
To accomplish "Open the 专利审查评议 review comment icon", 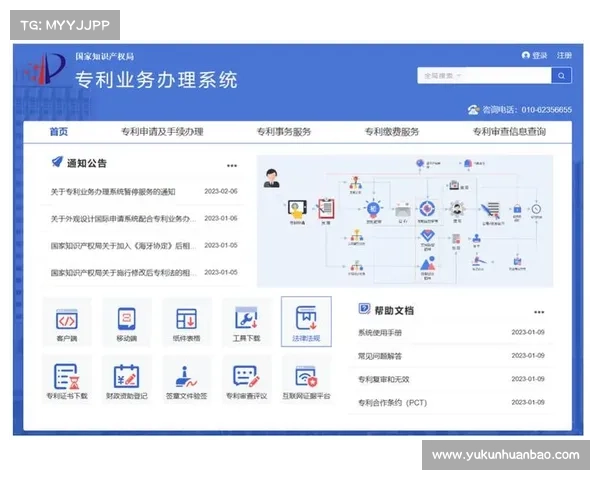I will coord(246,380).
